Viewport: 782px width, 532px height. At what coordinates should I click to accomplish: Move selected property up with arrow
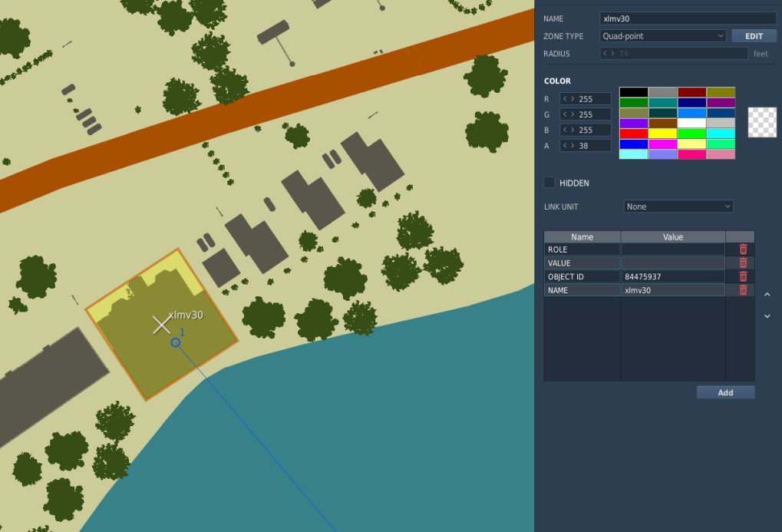[767, 295]
